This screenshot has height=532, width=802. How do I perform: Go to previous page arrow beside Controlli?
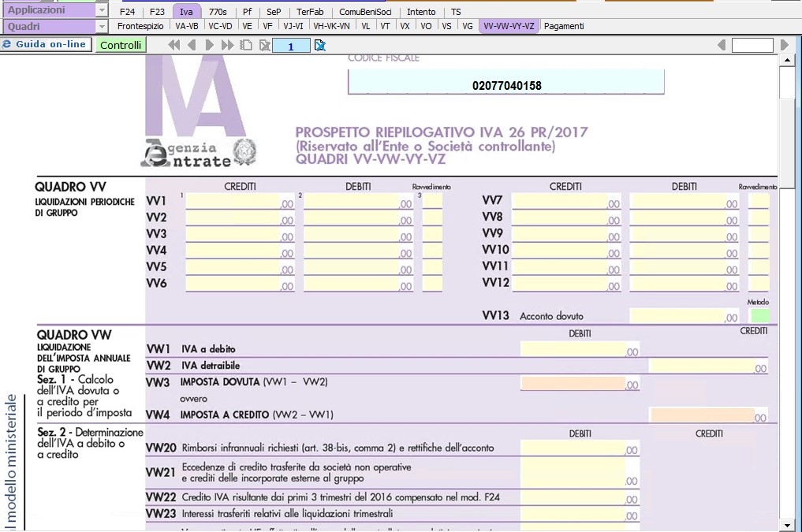tap(192, 46)
